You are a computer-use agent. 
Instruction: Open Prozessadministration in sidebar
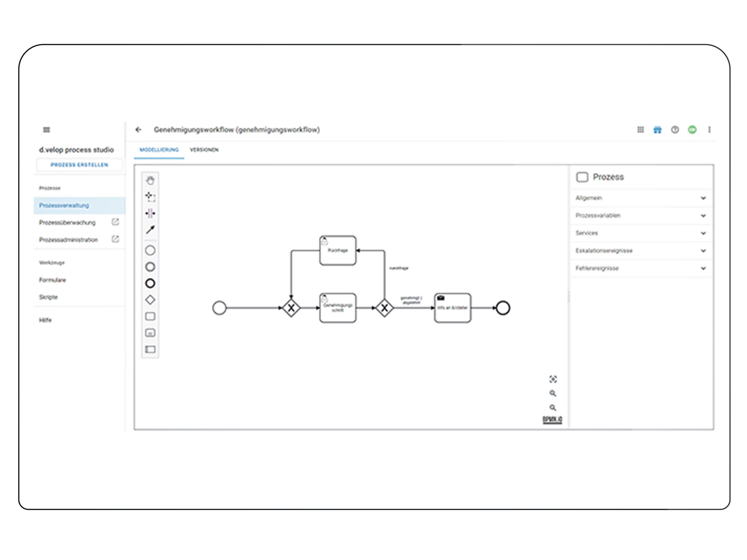68,240
